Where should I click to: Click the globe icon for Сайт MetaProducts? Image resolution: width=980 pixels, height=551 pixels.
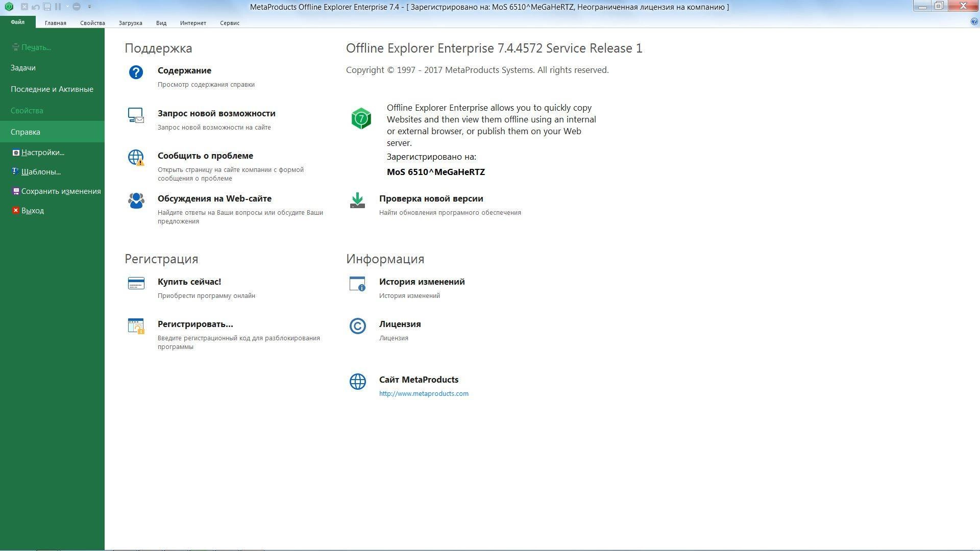(x=357, y=382)
